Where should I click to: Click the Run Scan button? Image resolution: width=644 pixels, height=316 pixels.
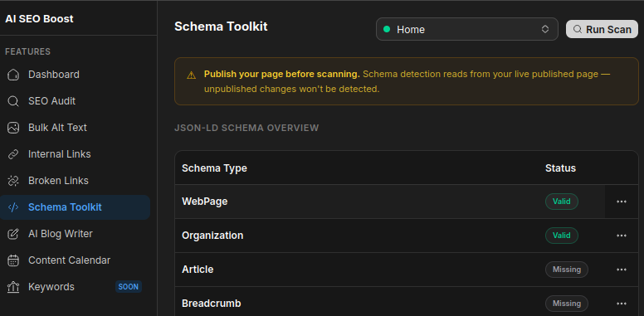pyautogui.click(x=603, y=29)
